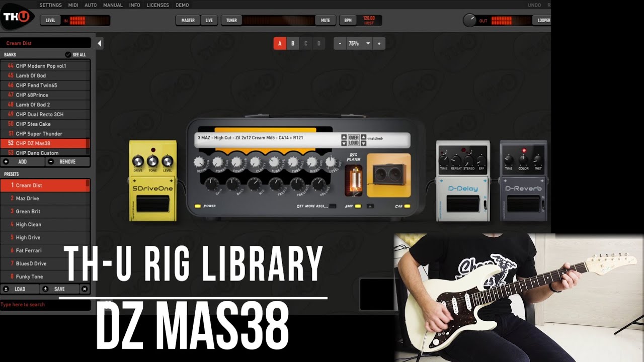Toggle the LIVE mode button
The width and height of the screenshot is (644, 362).
click(209, 21)
